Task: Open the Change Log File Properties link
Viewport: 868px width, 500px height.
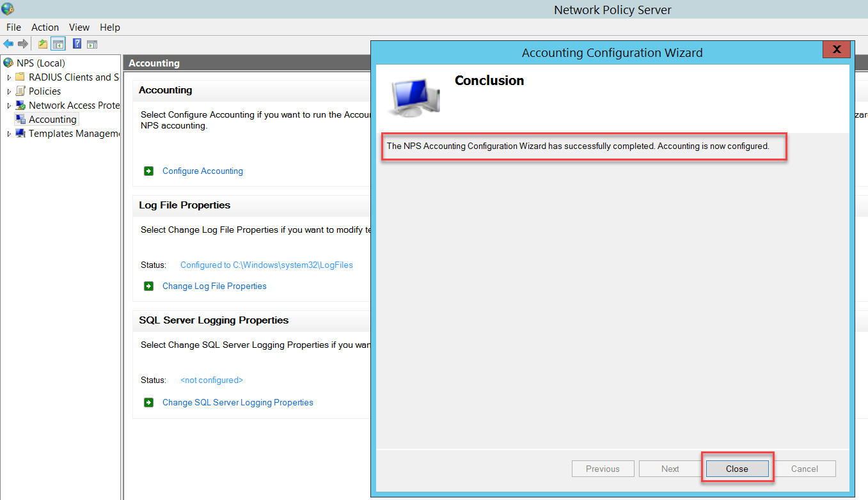Action: point(214,286)
